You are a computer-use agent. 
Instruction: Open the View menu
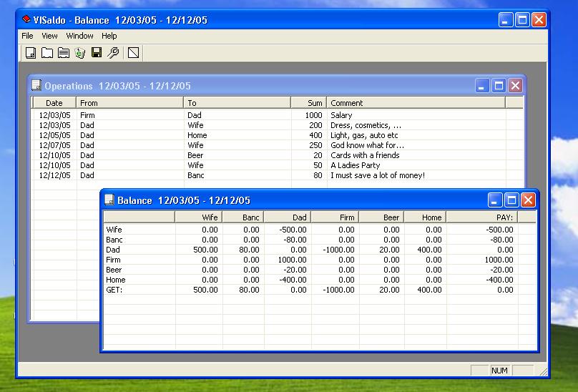(49, 36)
